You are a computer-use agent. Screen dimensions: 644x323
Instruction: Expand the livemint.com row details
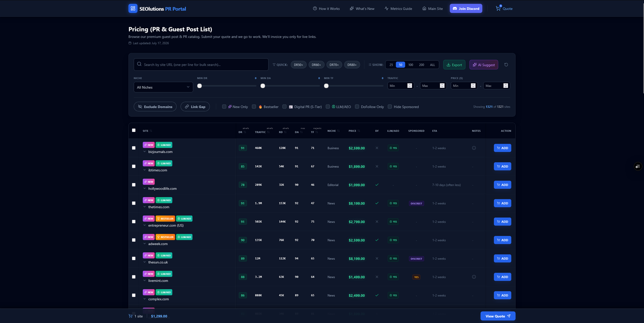145,281
